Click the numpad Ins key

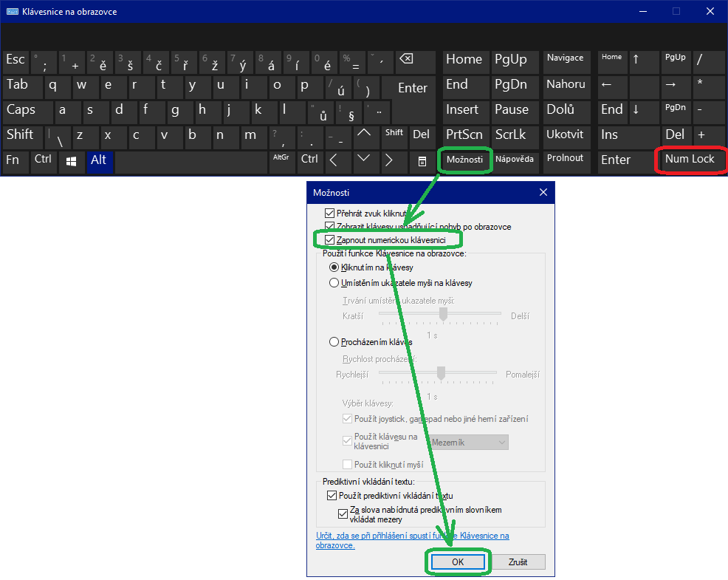tap(628, 137)
